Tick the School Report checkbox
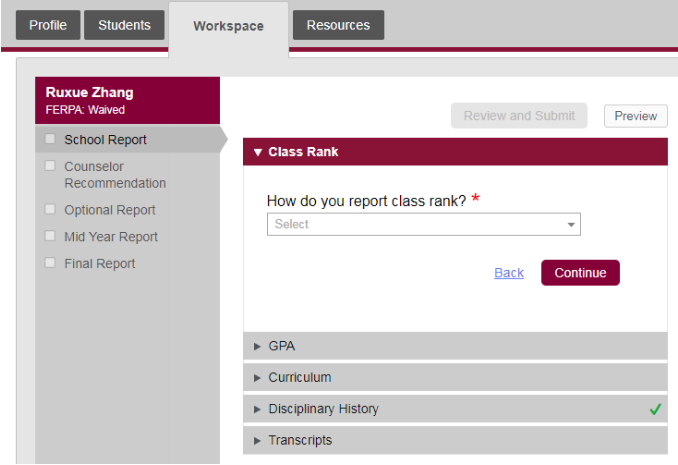Image resolution: width=678 pixels, height=465 pixels. 51,140
